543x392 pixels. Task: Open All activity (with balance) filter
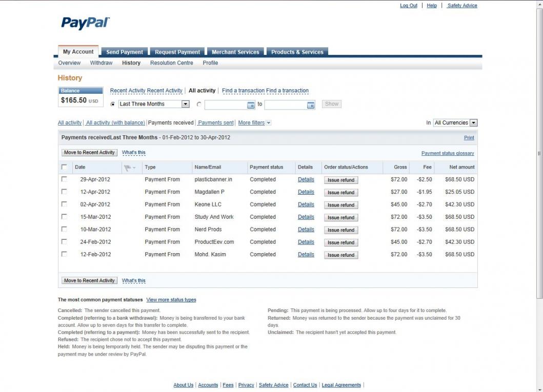(115, 123)
